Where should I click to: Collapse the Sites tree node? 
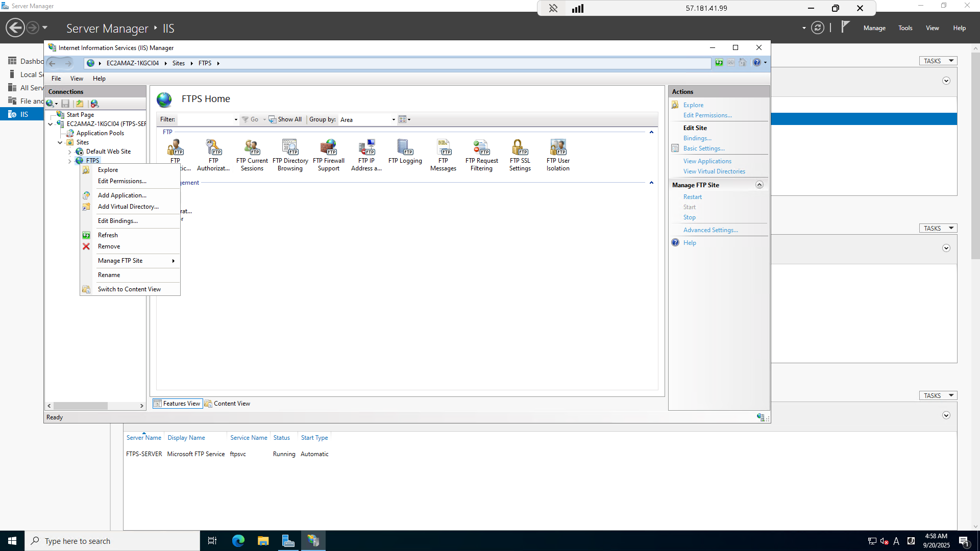pyautogui.click(x=60, y=143)
